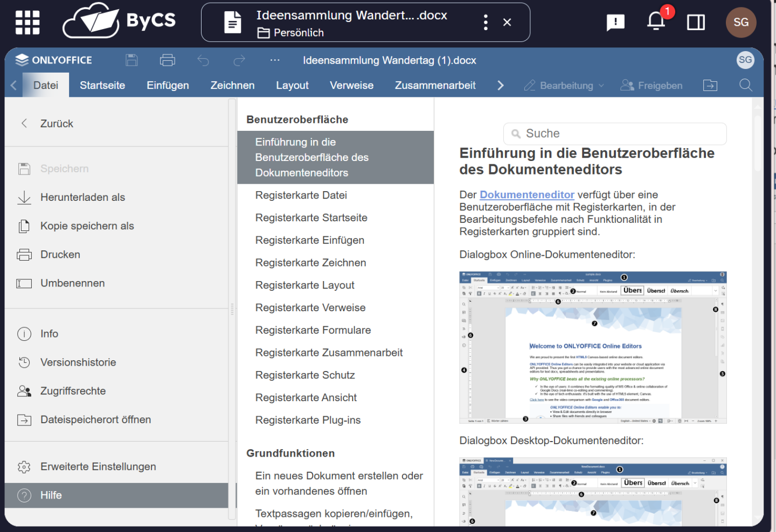Click the Redo icon
The height and width of the screenshot is (532, 776).
coord(239,60)
